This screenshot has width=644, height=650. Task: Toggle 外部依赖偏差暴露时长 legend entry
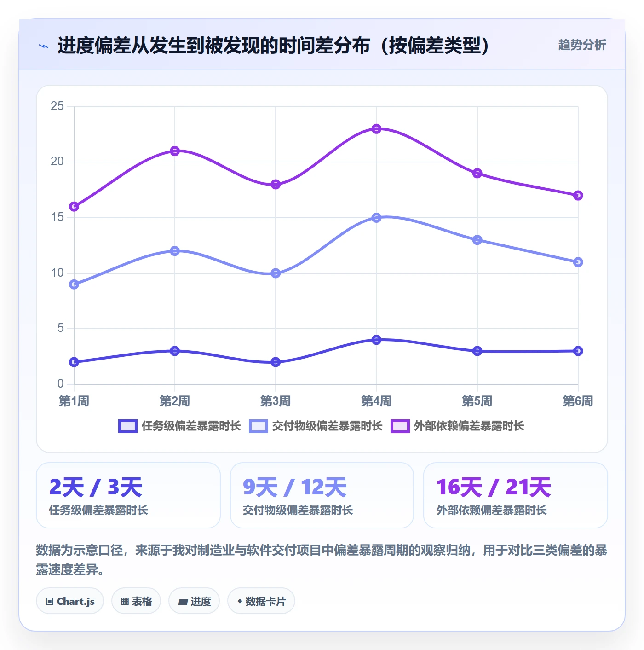457,426
